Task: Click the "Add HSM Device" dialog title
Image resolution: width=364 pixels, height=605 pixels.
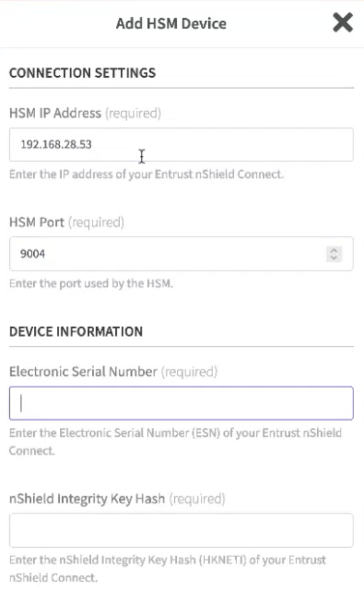Action: coord(171,23)
